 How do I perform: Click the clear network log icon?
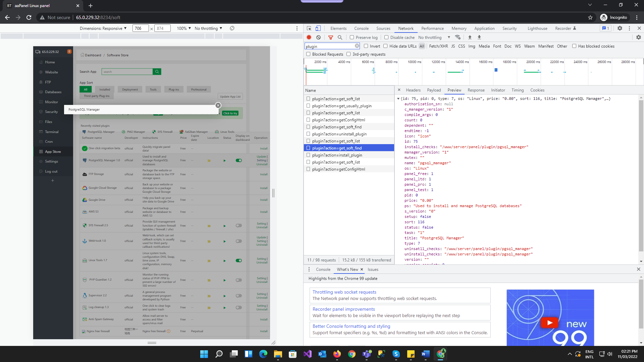(x=318, y=38)
